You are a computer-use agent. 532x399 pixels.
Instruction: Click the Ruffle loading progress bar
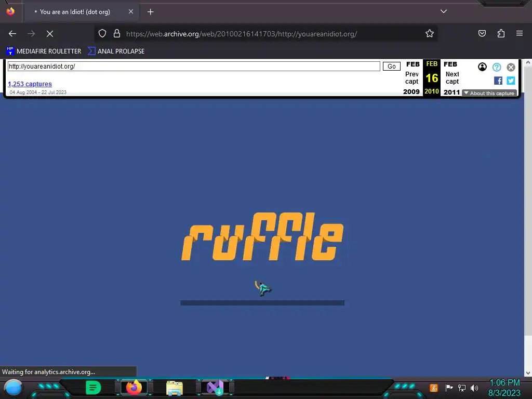[x=262, y=303]
